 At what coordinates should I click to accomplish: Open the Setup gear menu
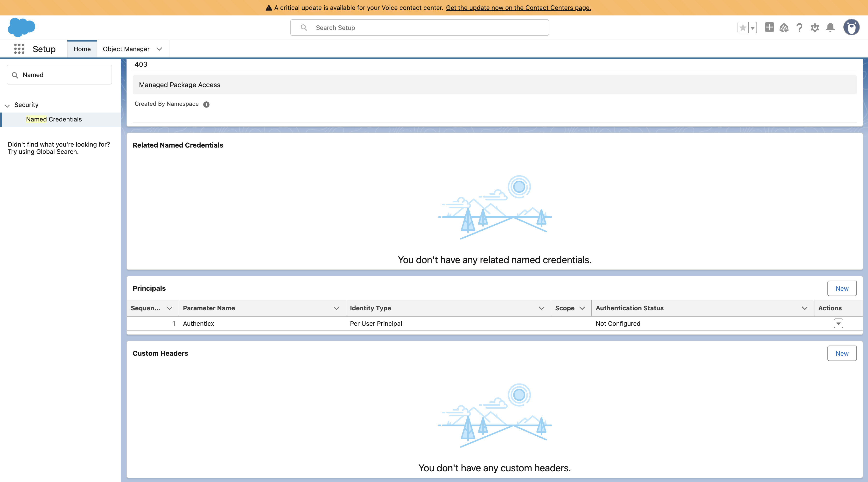(815, 28)
